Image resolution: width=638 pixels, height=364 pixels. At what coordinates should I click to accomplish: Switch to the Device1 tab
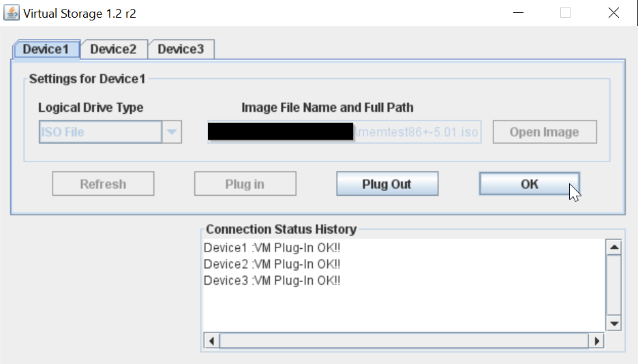46,49
